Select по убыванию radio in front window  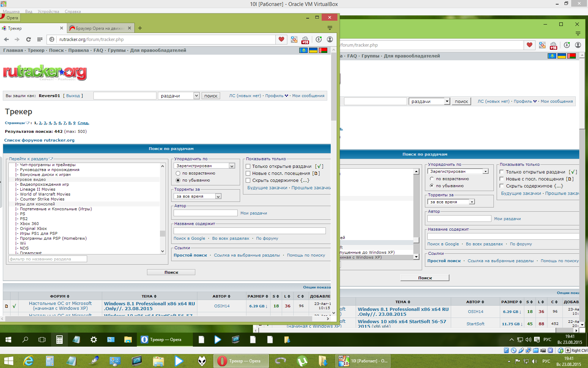tap(178, 180)
